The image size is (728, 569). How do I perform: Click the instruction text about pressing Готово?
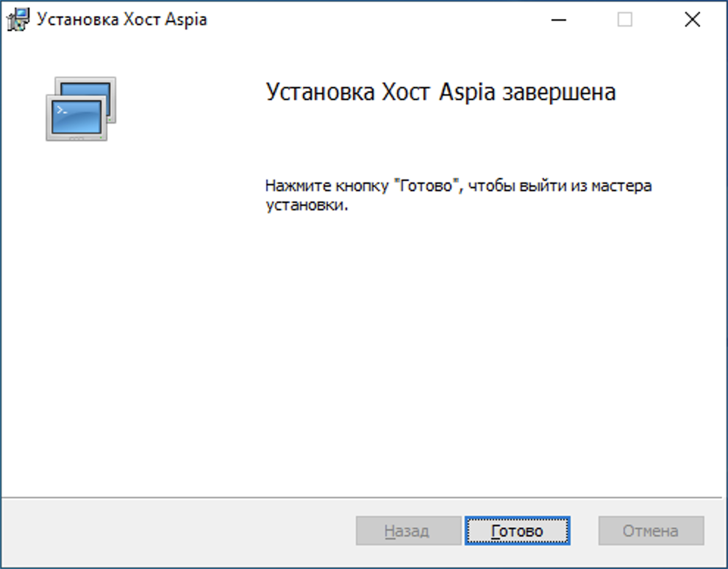456,195
